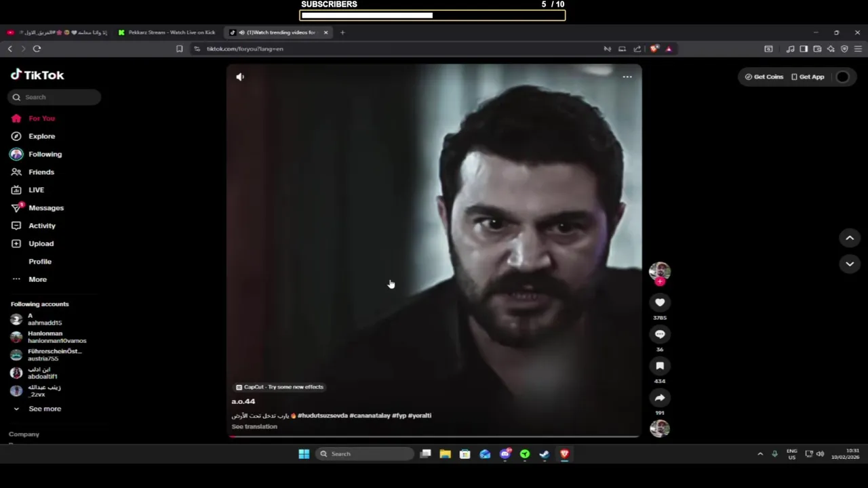Screen dimensions: 868x488
Task: Click the TikTok logo
Action: [x=37, y=75]
